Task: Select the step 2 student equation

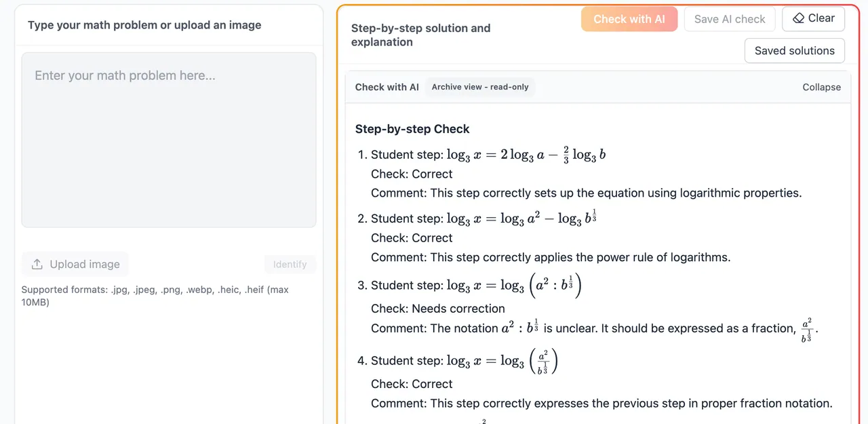Action: (x=521, y=218)
